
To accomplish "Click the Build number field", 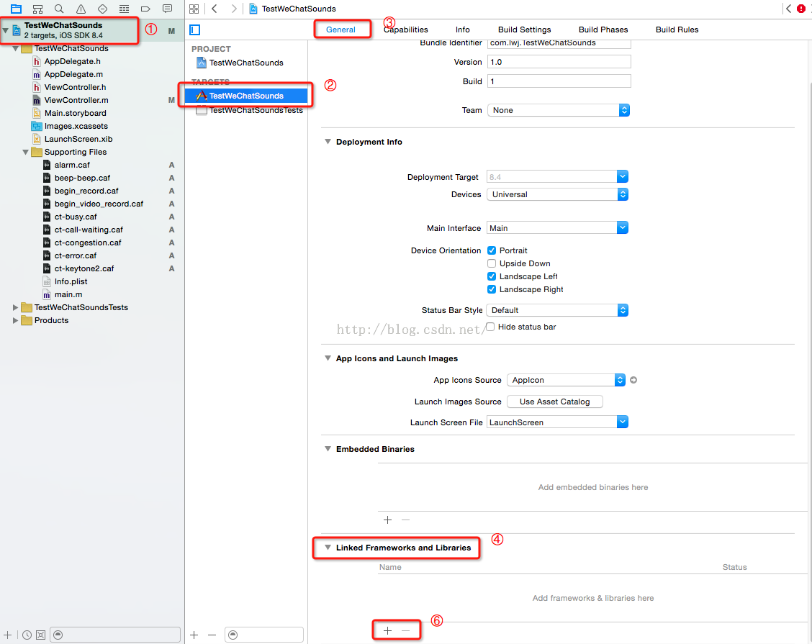I will (x=559, y=81).
